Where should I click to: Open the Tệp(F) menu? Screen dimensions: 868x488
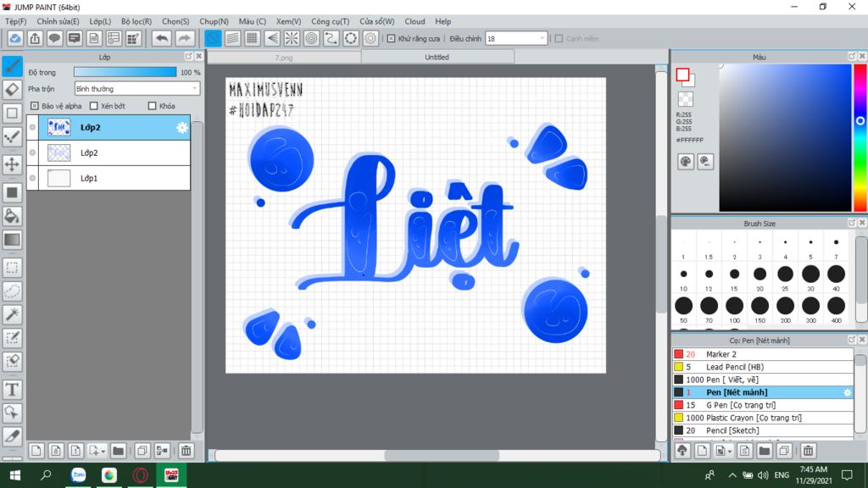(x=15, y=21)
